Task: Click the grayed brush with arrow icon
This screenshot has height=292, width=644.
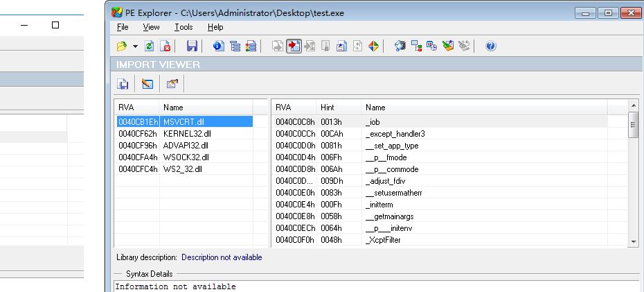Action: coord(464,46)
